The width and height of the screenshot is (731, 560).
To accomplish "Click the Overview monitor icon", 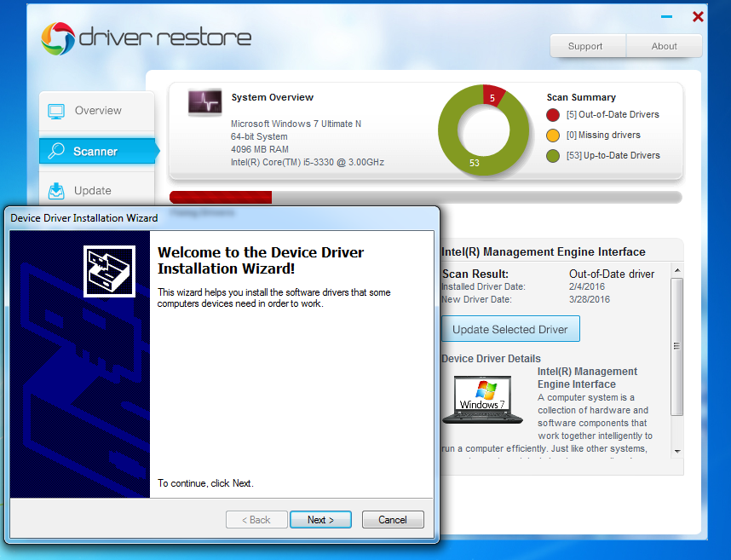I will coord(56,112).
